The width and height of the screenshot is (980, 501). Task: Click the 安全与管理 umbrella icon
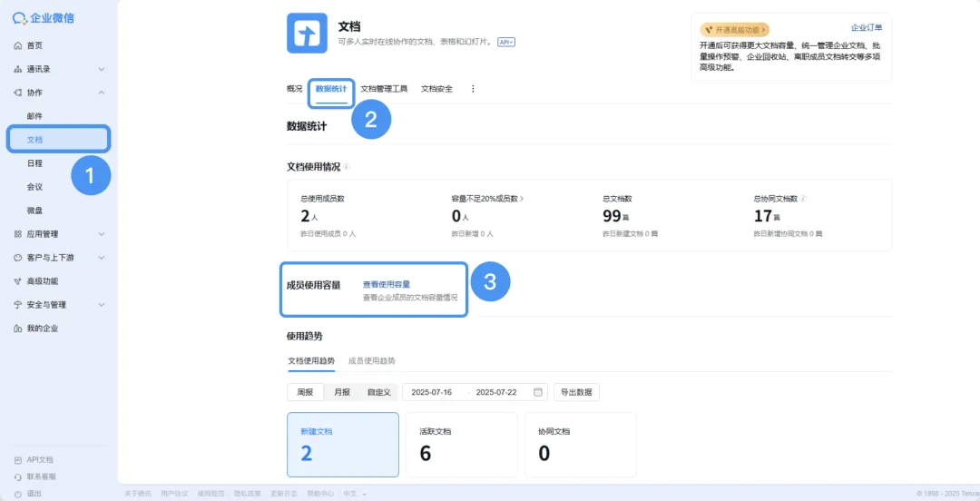tap(17, 305)
